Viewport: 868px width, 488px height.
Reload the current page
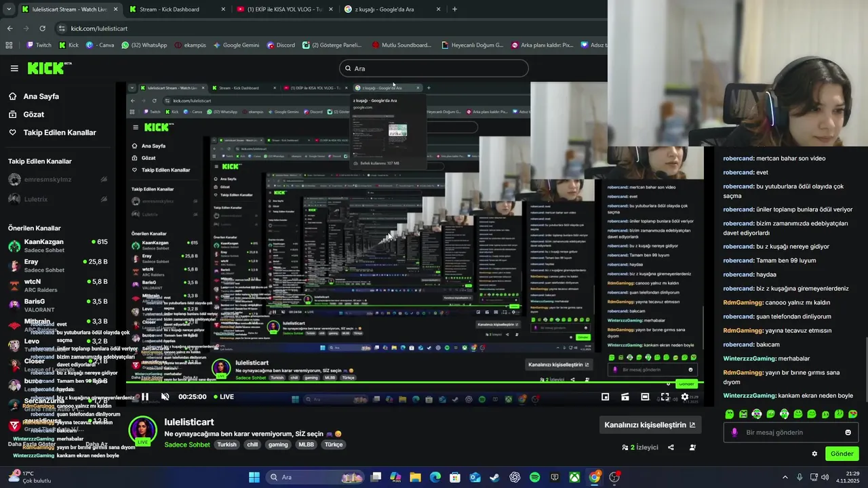[42, 28]
